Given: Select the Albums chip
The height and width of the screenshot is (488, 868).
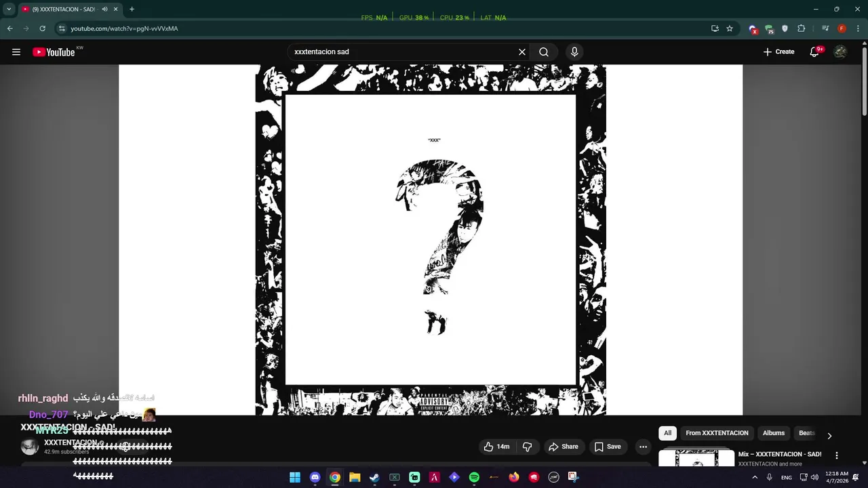Looking at the screenshot, I should click(773, 433).
